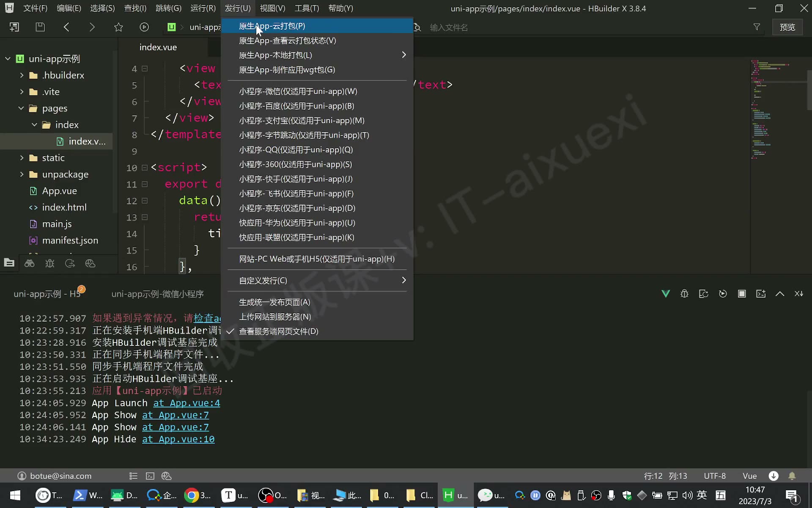
Task: Click the console debug bug icon
Action: point(684,294)
